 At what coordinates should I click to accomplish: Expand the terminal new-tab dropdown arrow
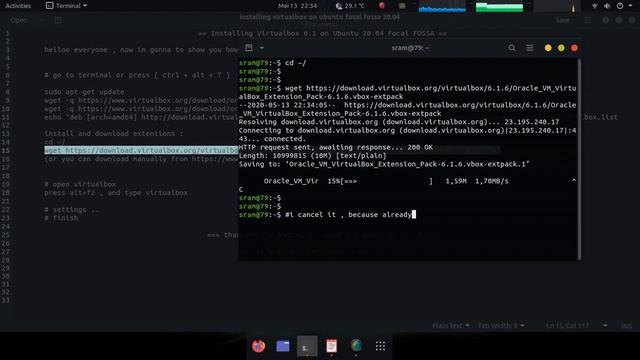262,48
